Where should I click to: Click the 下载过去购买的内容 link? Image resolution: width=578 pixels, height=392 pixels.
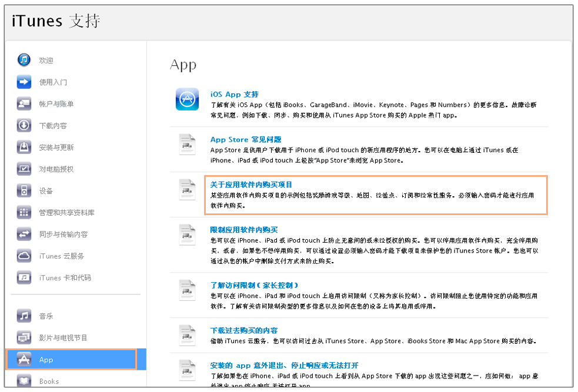click(244, 330)
